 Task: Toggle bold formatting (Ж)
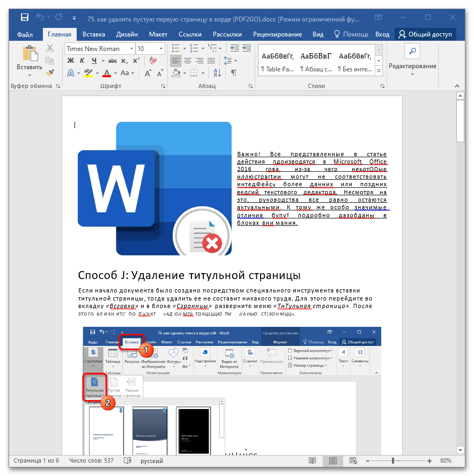coord(71,61)
